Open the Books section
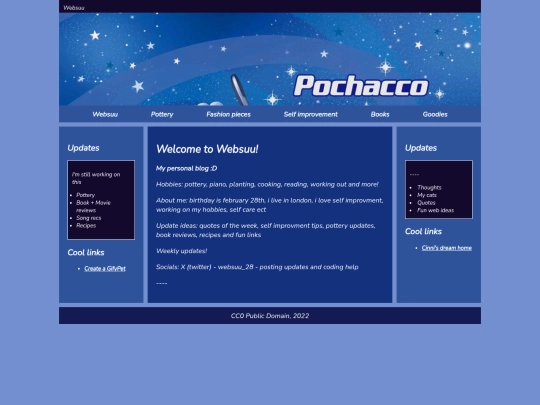 [x=380, y=114]
